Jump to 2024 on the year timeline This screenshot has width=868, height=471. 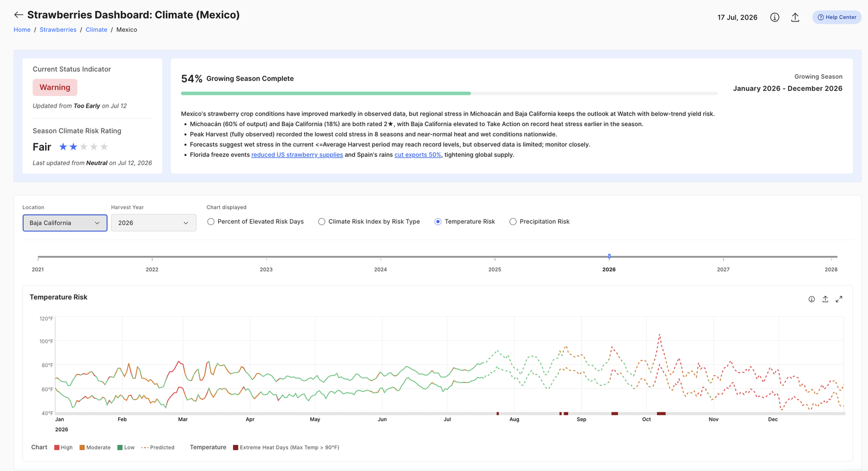tap(380, 269)
